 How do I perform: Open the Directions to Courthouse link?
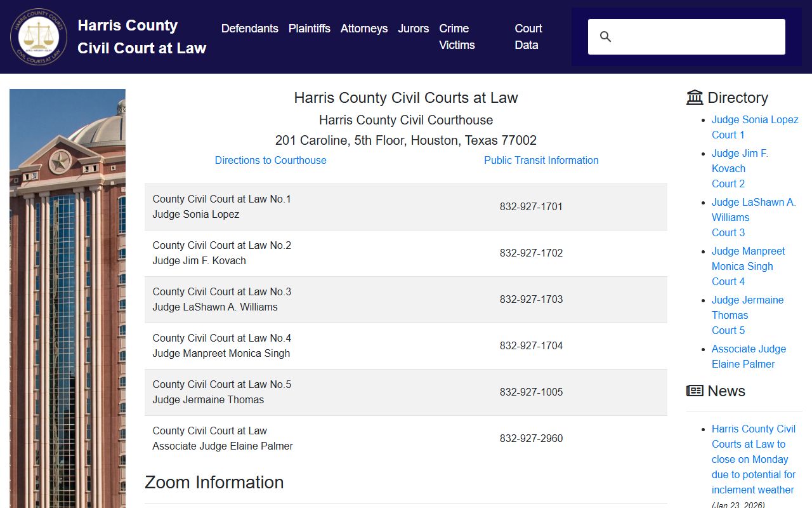point(271,160)
